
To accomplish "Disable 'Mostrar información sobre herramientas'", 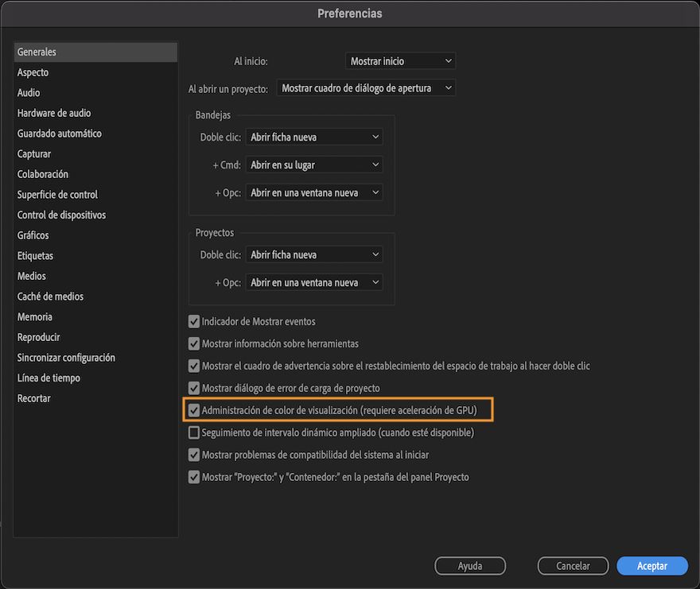I will tap(193, 343).
